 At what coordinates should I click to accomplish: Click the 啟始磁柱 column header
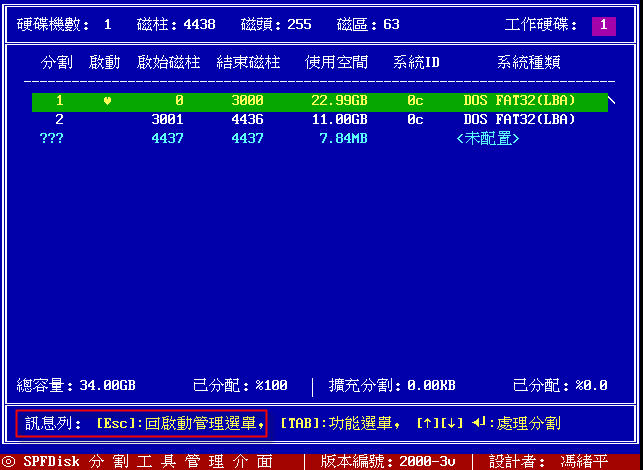[x=169, y=63]
